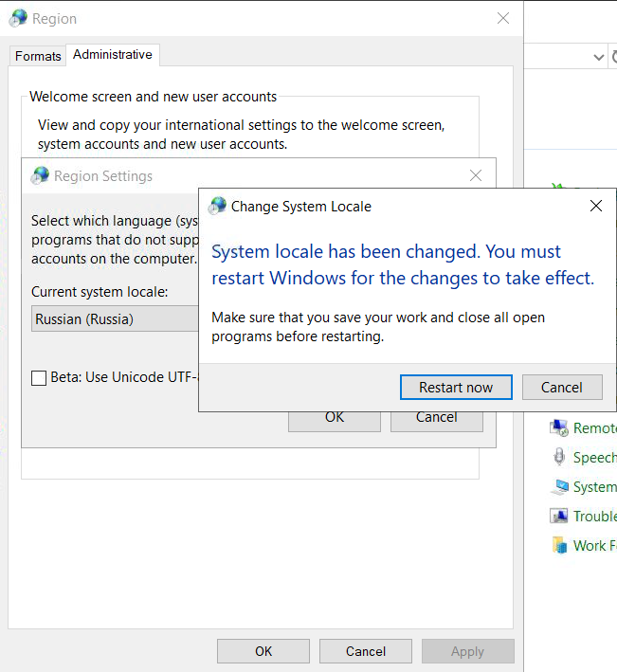617x672 pixels.
Task: Click the Change System Locale title icon
Action: (x=217, y=206)
